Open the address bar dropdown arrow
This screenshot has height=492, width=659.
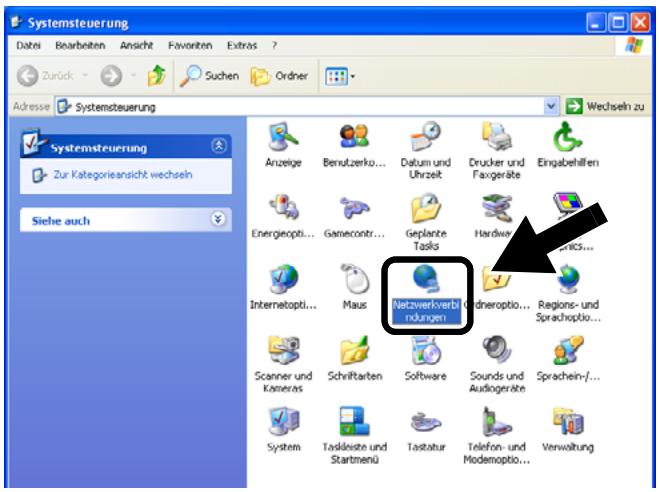(x=551, y=106)
